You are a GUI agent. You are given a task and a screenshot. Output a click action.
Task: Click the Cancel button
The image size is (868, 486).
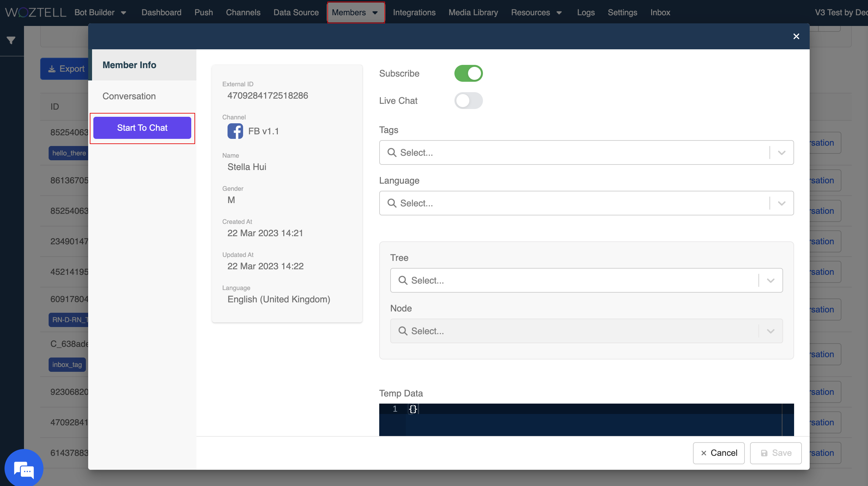tap(718, 453)
